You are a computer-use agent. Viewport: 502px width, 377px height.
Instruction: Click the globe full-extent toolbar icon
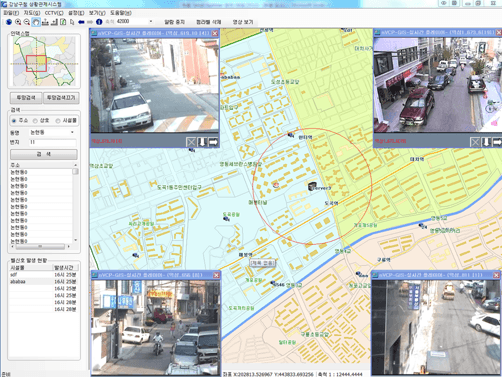point(9,22)
